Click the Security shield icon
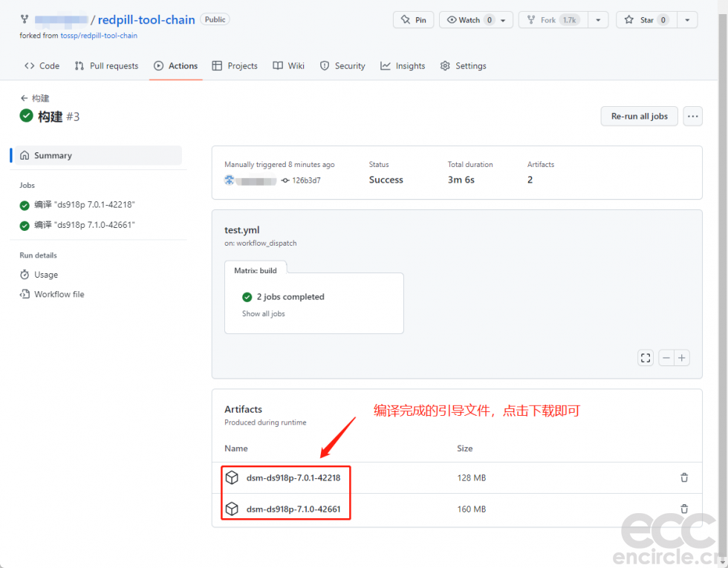This screenshot has width=728, height=568. point(325,66)
